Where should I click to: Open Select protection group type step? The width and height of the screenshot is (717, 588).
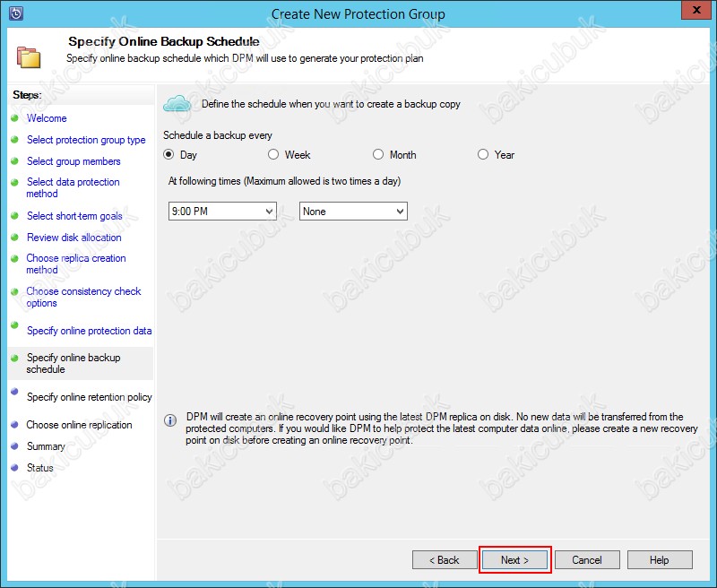tap(86, 140)
